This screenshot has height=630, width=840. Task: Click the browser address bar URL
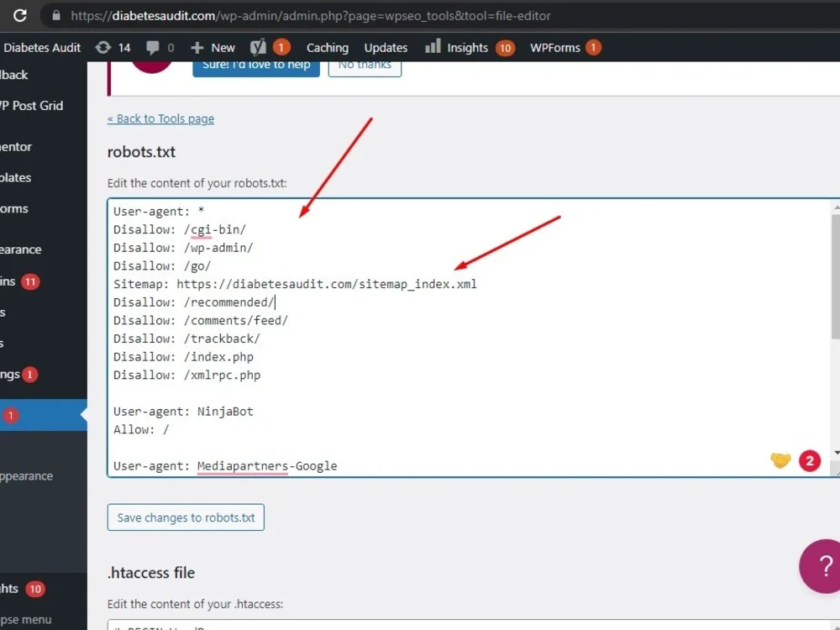pos(311,15)
